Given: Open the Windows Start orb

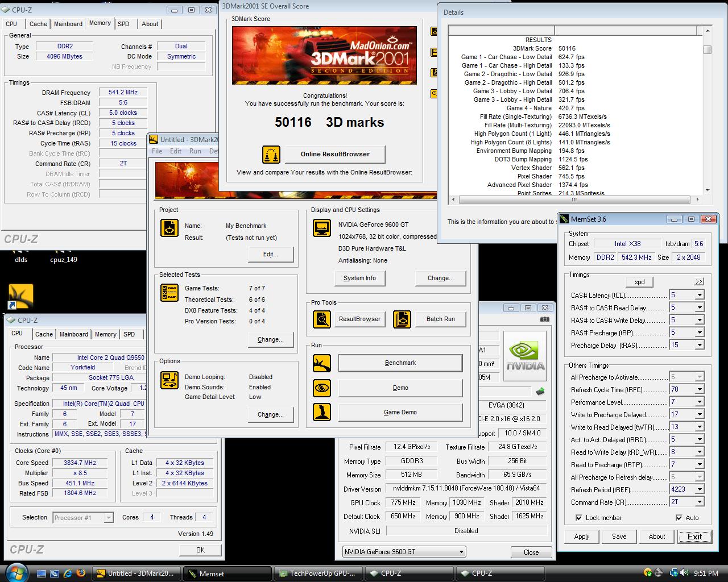Looking at the screenshot, I should (x=16, y=572).
